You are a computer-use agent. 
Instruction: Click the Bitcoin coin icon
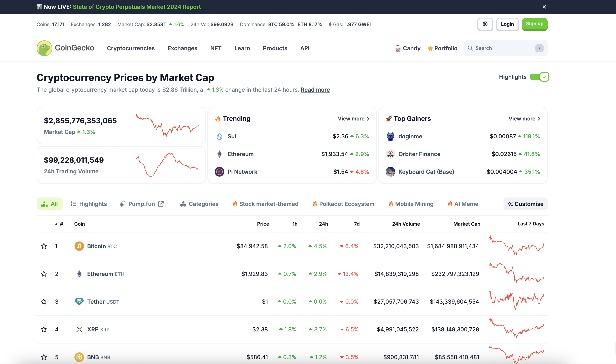[79, 246]
